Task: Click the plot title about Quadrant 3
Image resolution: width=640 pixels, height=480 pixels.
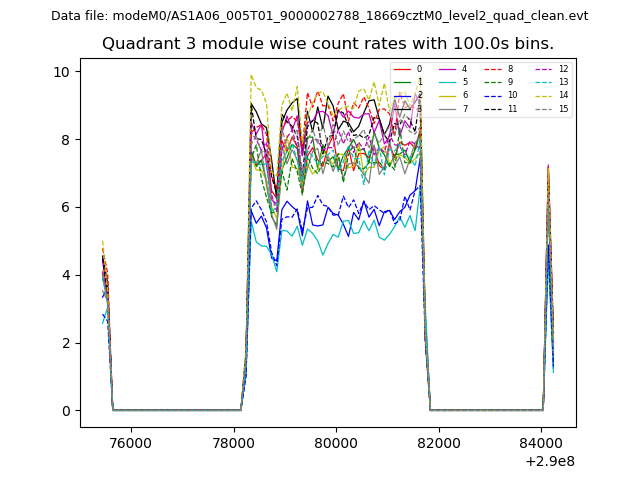Action: coord(328,44)
